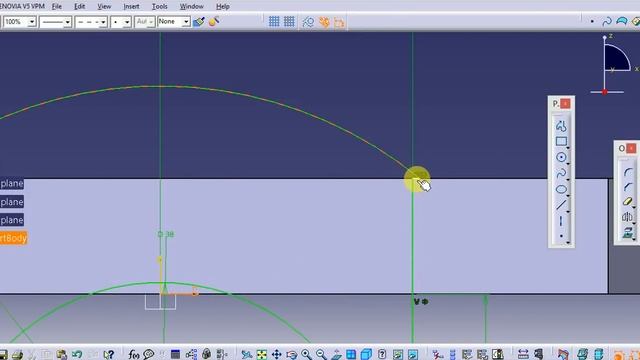Click the Undo icon
Viewport: 640px width, 360px height.
point(77,354)
